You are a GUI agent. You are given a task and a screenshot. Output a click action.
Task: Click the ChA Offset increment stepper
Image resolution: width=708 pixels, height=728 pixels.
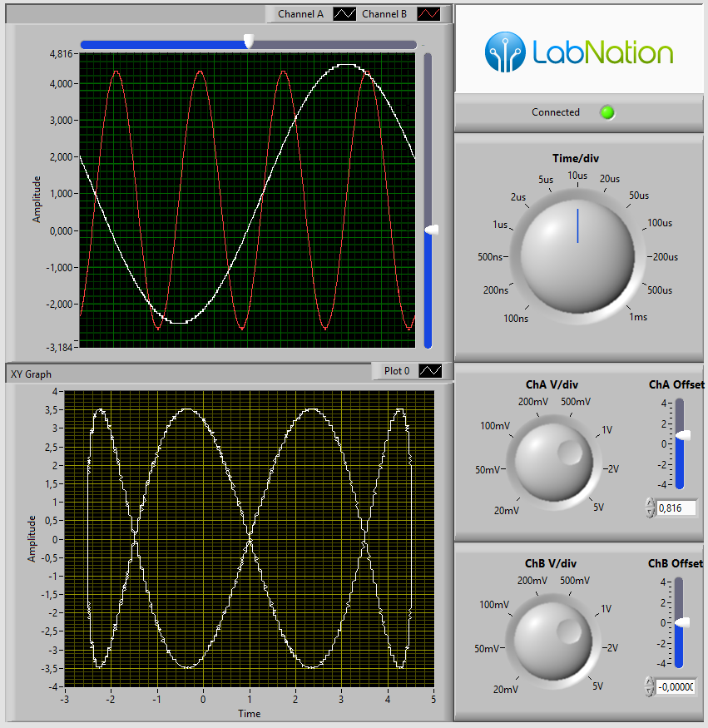(650, 503)
